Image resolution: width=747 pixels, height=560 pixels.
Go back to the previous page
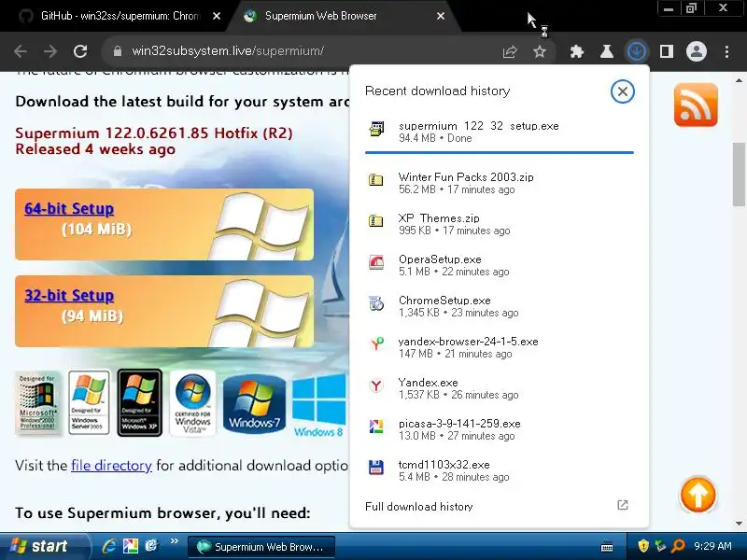point(20,51)
